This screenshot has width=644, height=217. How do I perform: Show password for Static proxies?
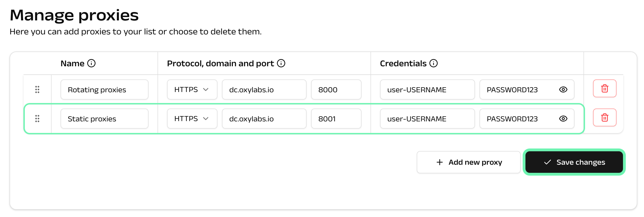tap(563, 119)
